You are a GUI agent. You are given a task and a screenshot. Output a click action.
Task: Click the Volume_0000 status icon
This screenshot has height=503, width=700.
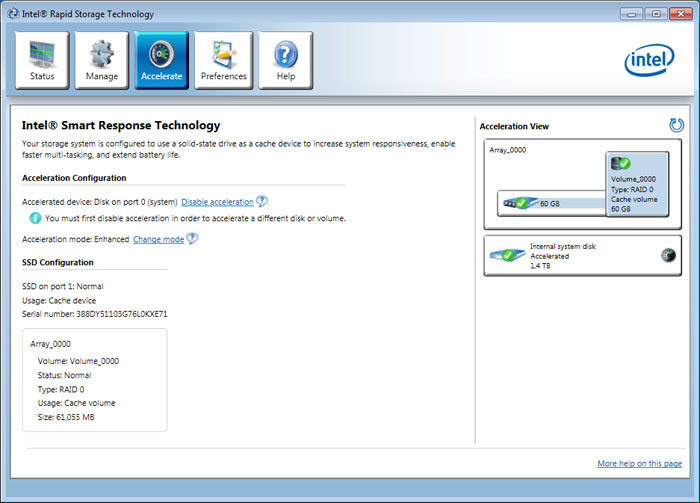[x=621, y=163]
